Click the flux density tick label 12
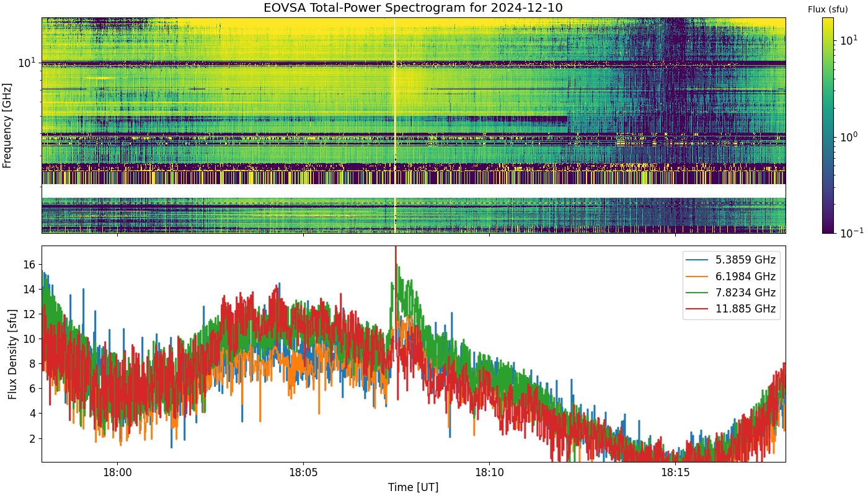Viewport: 868px width, 496px height. (x=30, y=314)
